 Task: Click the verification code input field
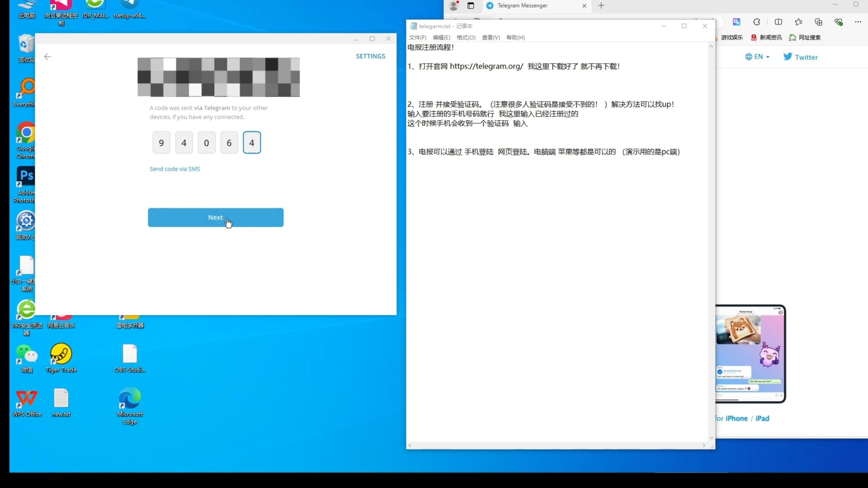(x=251, y=143)
